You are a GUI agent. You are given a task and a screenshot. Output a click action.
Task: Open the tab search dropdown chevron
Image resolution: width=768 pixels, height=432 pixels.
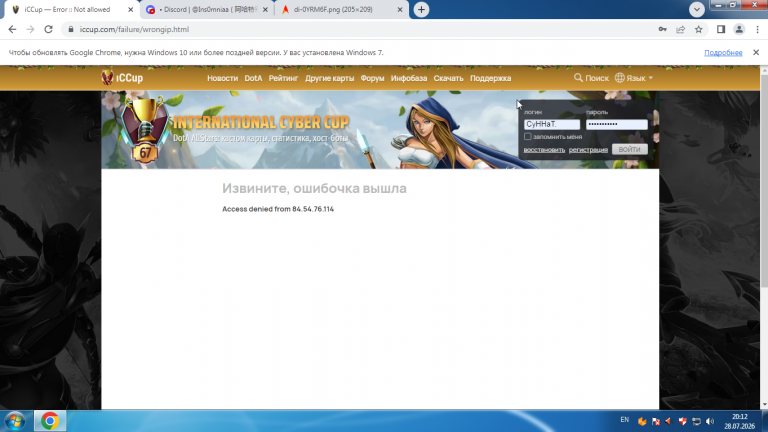(696, 9)
